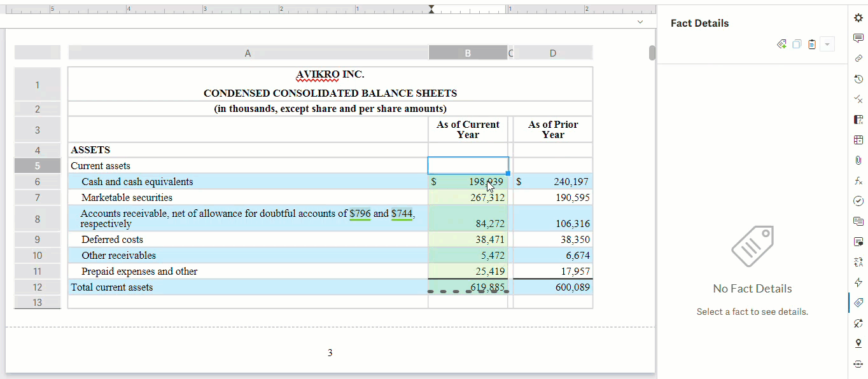Open the attachments paperclip icon

tap(858, 160)
